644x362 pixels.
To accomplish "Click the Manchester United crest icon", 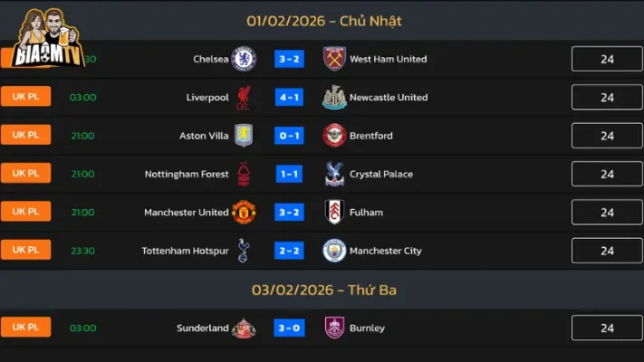I will pos(244,213).
